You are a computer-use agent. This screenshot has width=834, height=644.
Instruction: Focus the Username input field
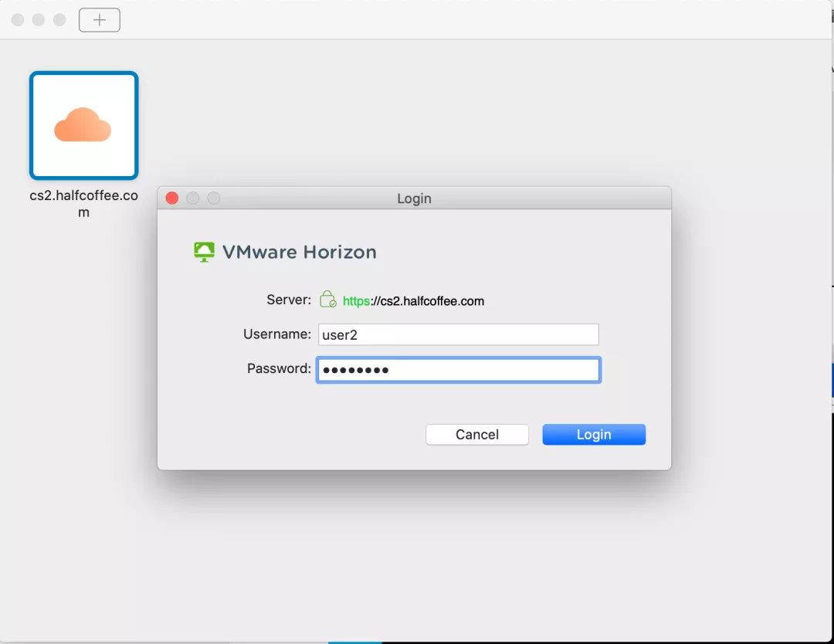459,334
